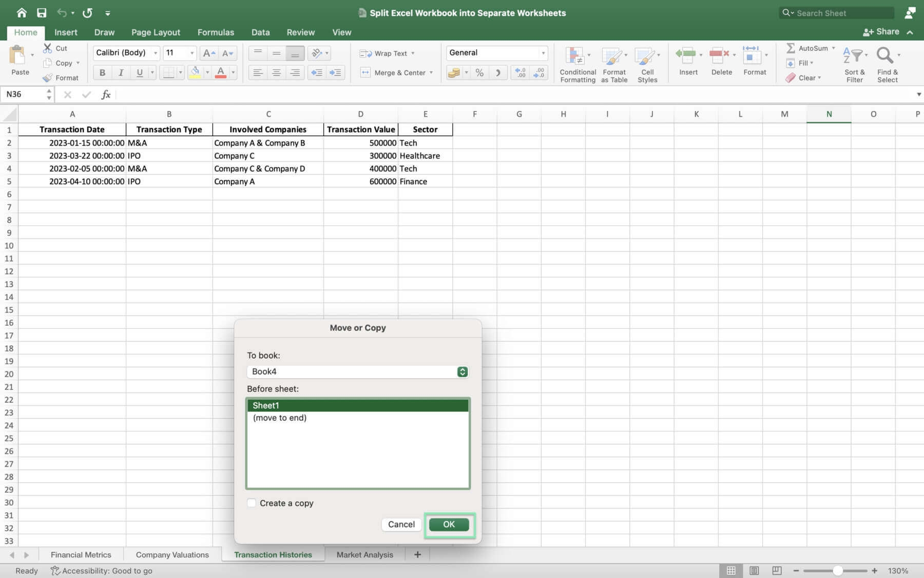This screenshot has width=924, height=578.
Task: Click the Percent Style icon
Action: (x=479, y=73)
